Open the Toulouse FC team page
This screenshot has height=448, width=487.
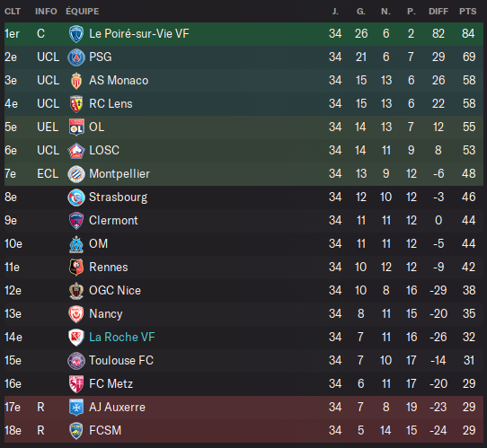coord(121,361)
